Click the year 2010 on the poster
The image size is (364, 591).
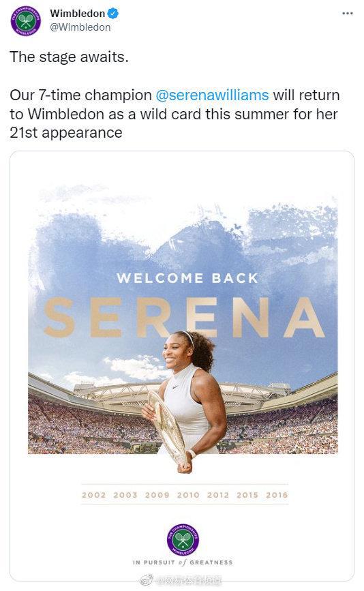click(188, 495)
